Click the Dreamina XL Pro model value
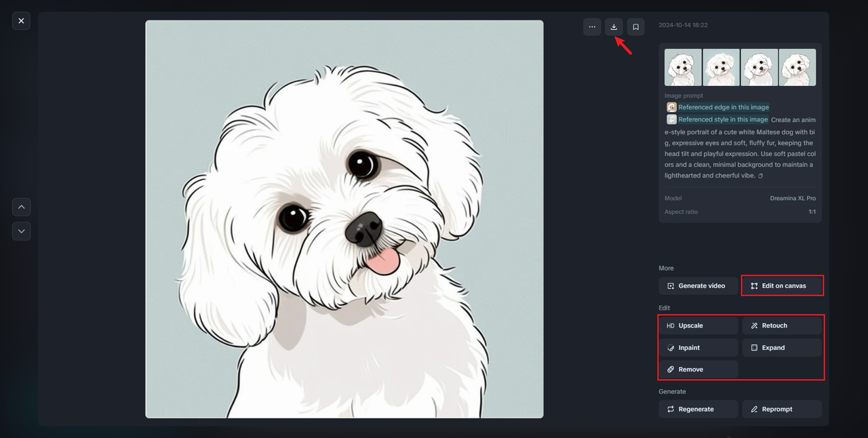 (793, 198)
